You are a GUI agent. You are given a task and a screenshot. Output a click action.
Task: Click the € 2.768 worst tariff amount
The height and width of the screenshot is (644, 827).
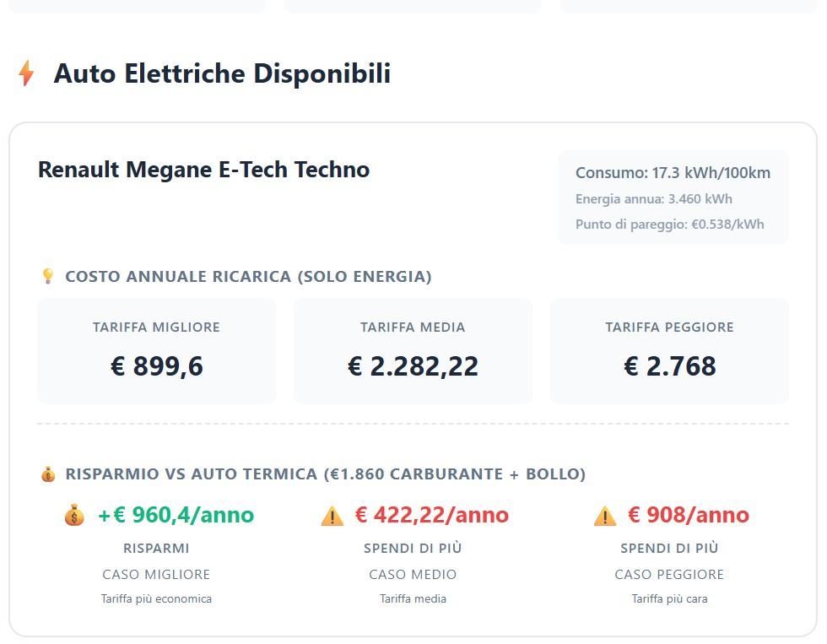click(670, 366)
